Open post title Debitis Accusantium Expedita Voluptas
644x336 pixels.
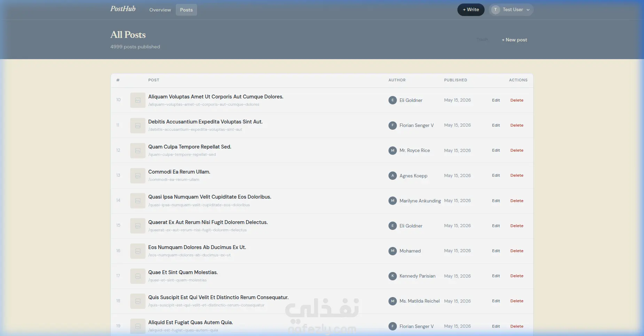(205, 122)
